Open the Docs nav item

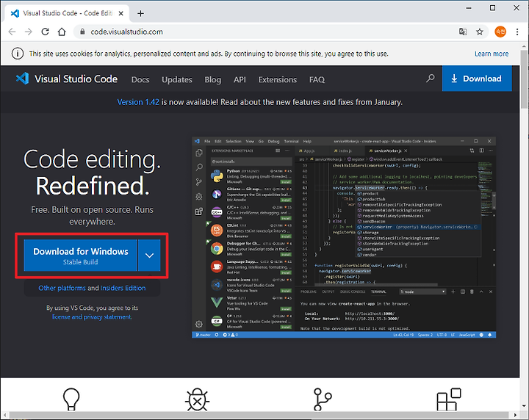click(140, 79)
